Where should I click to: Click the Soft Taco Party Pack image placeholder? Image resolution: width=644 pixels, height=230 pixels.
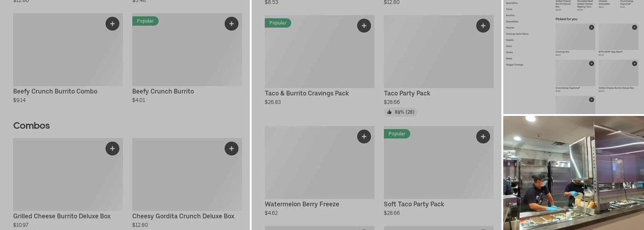click(438, 168)
